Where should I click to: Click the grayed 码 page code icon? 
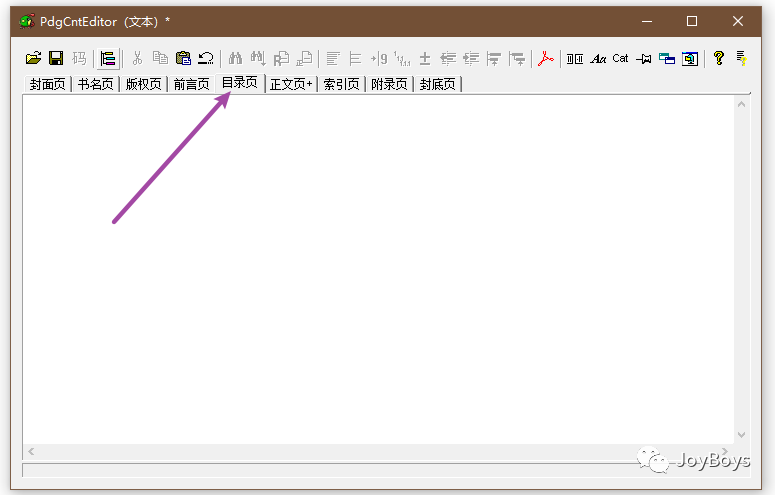(79, 58)
